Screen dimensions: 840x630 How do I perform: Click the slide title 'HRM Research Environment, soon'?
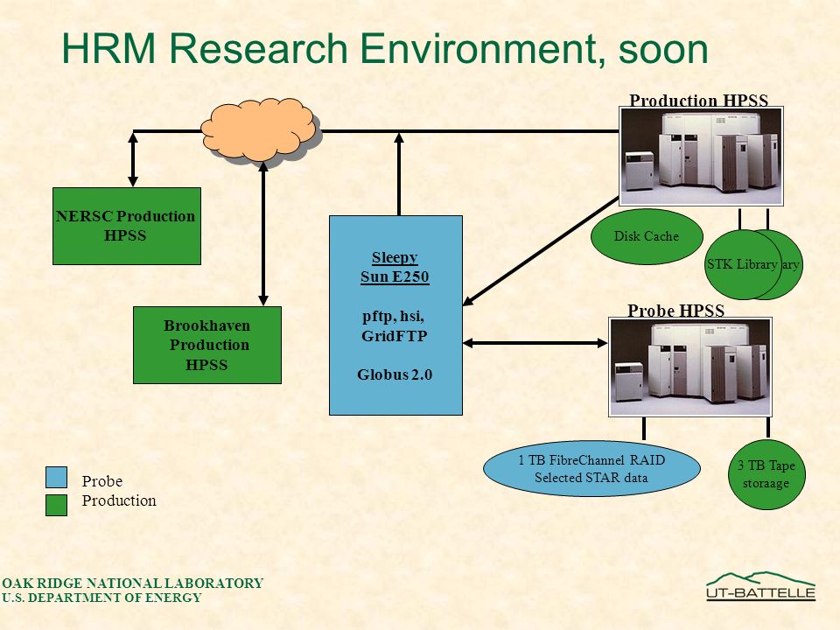[x=385, y=49]
